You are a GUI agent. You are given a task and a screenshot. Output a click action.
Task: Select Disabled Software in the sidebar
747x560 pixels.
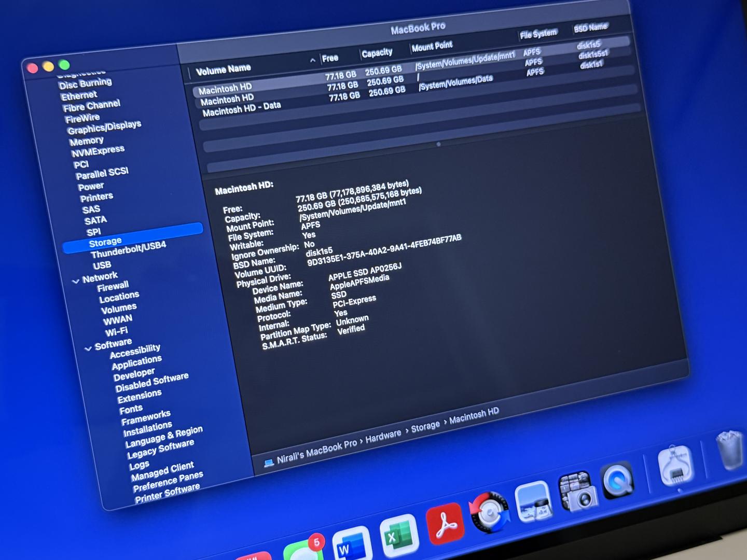[x=151, y=384]
